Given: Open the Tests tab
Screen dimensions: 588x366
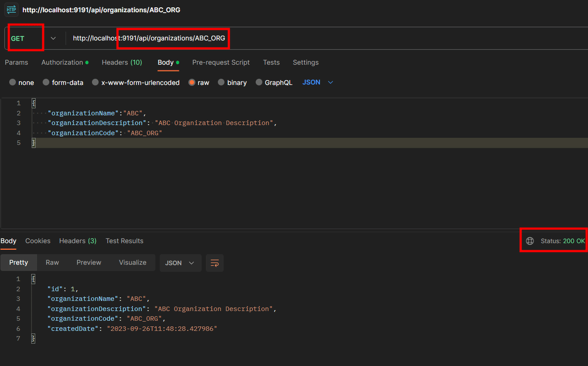Looking at the screenshot, I should 271,62.
